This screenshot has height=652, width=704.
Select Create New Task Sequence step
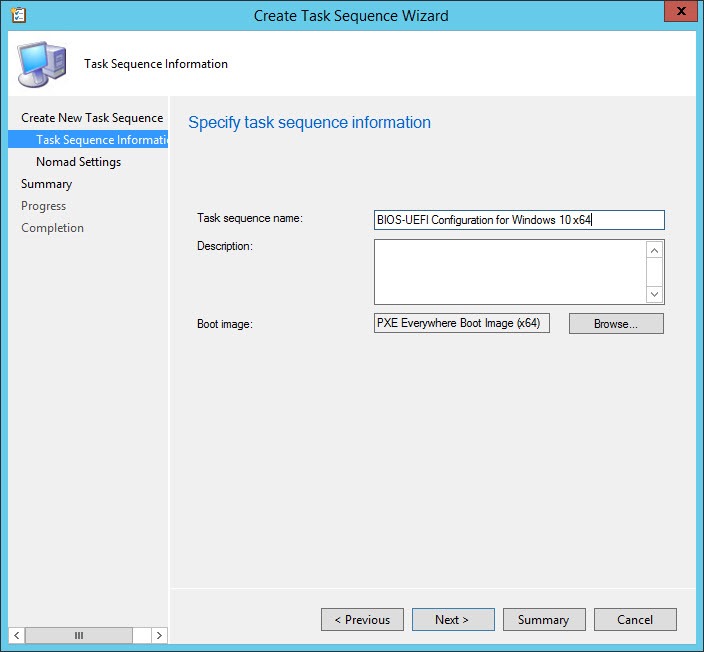[x=91, y=118]
